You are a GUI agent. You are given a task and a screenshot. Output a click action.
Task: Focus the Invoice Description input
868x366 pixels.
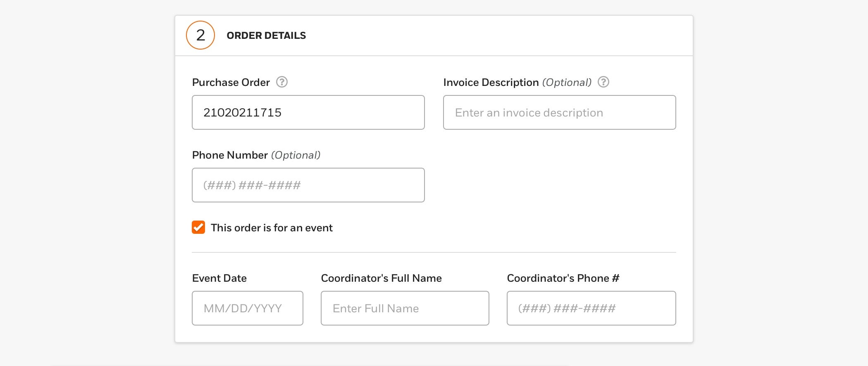pyautogui.click(x=560, y=112)
